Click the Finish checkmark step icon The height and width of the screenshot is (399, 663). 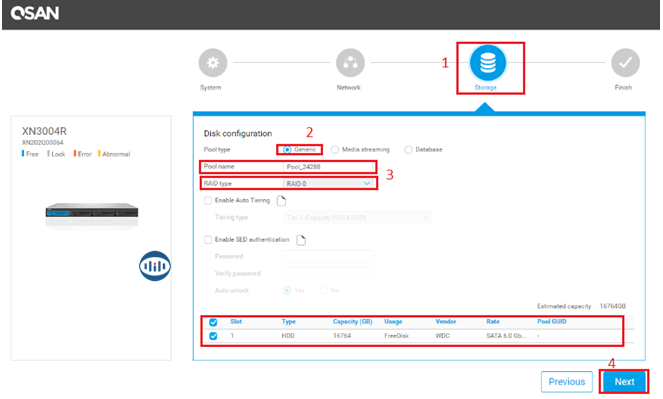pos(625,63)
